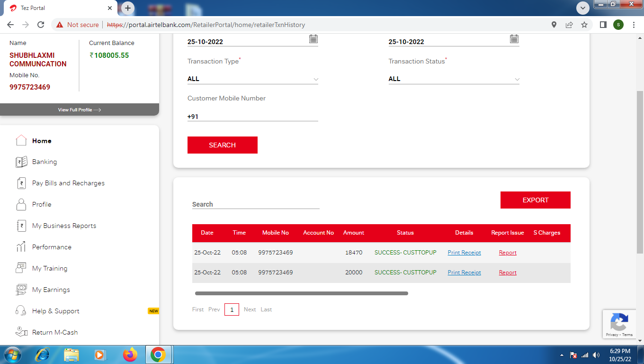This screenshot has width=644, height=364.
Task: Click Report for the 20000 transaction
Action: tap(508, 273)
